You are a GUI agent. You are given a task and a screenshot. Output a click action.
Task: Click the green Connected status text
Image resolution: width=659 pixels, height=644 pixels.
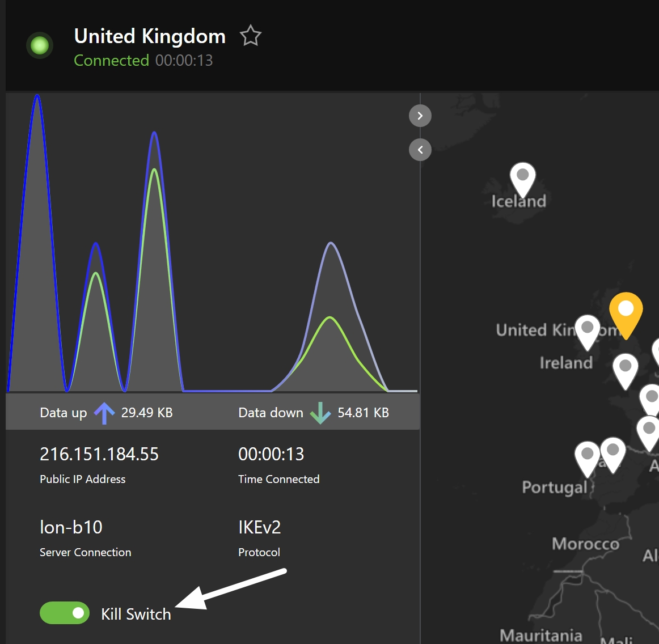click(x=111, y=61)
